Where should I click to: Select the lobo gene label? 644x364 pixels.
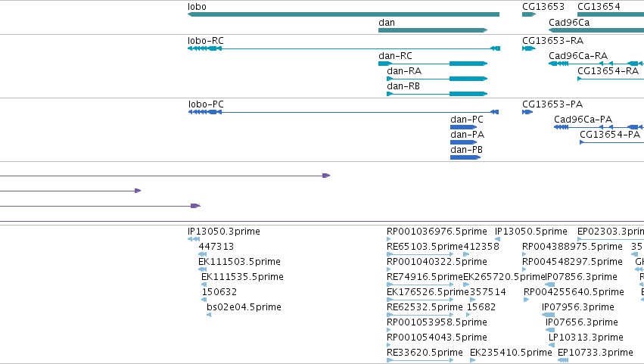coord(197,7)
